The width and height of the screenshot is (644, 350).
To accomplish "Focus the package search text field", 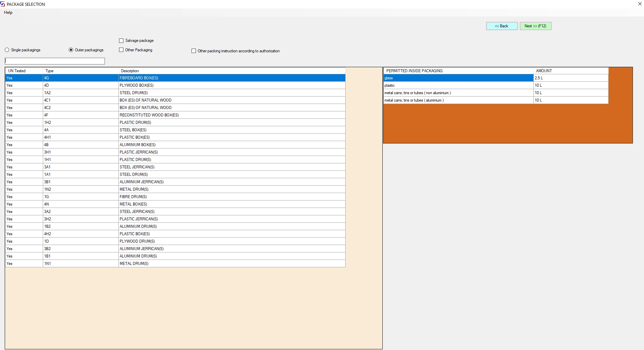I will click(x=55, y=61).
